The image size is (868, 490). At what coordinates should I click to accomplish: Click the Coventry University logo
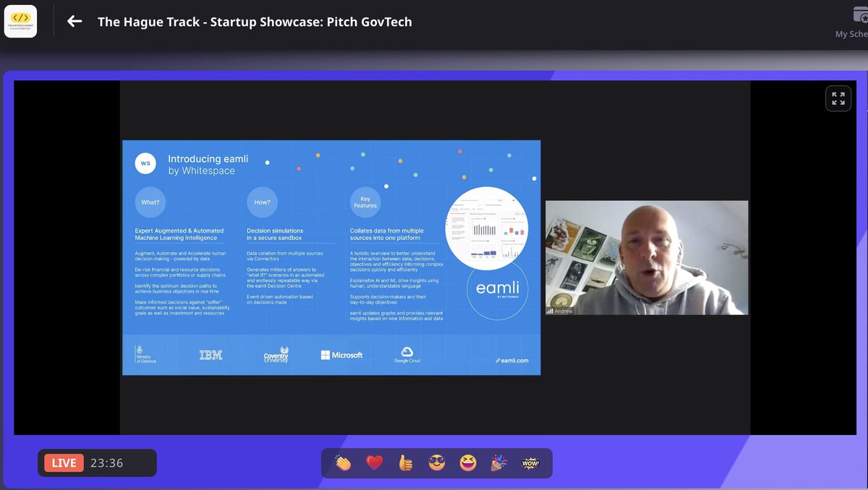pos(276,355)
